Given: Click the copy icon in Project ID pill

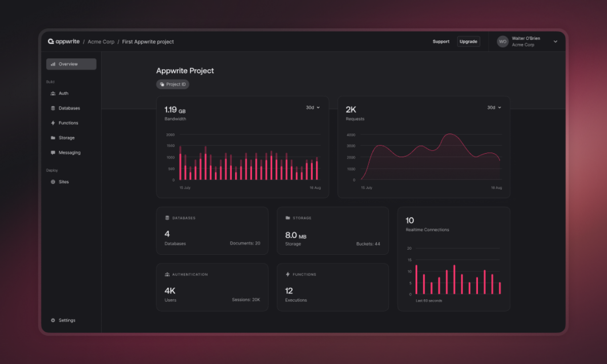Looking at the screenshot, I should pos(162,84).
